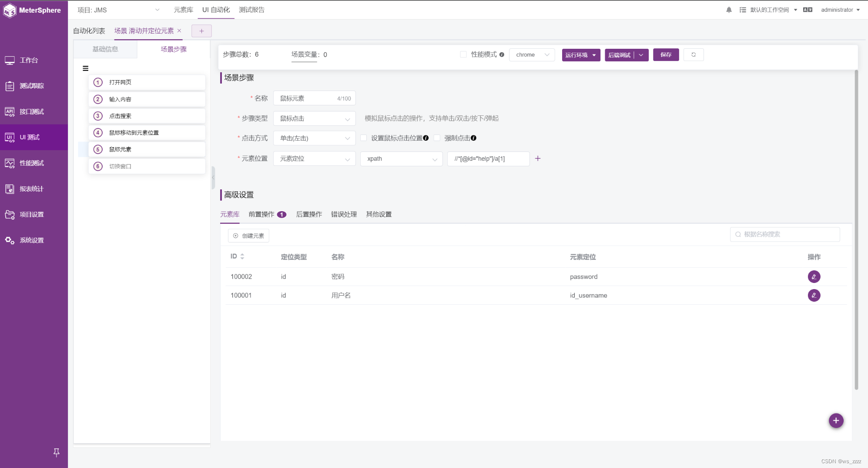The height and width of the screenshot is (468, 868).
Task: Switch to the 基础信息 tab
Action: [x=105, y=49]
